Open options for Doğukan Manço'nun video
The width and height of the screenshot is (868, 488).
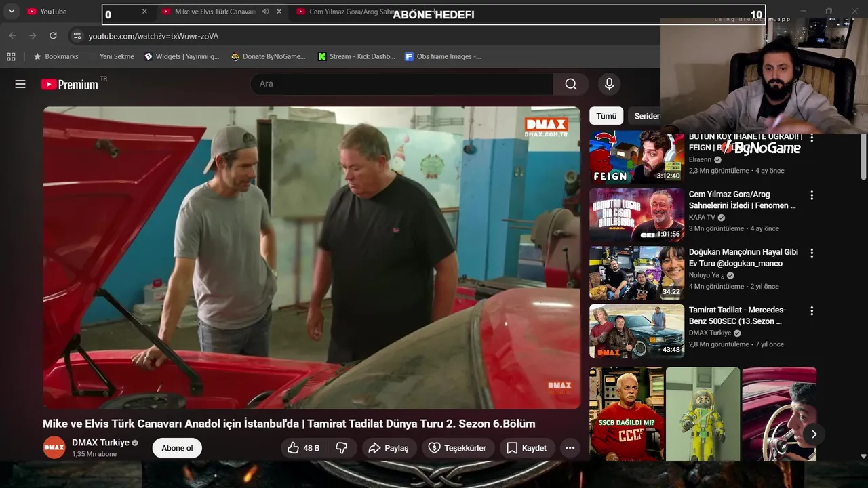(x=812, y=253)
